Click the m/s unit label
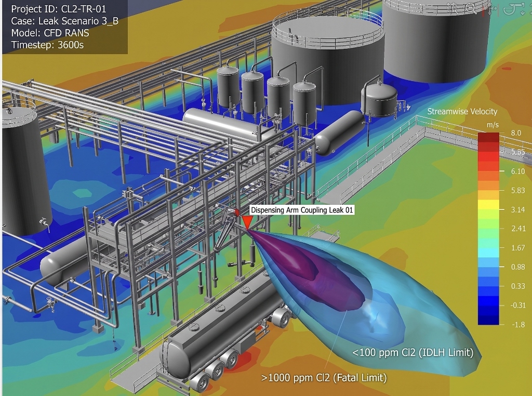 point(493,125)
